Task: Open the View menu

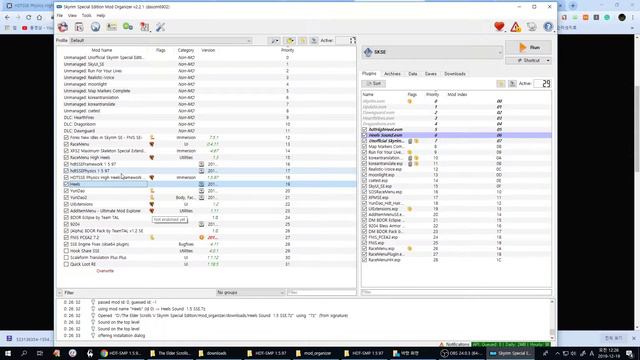Action: coord(72,16)
